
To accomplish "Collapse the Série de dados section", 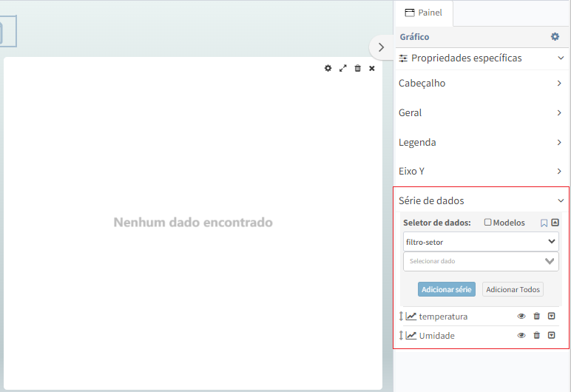I will coord(482,200).
